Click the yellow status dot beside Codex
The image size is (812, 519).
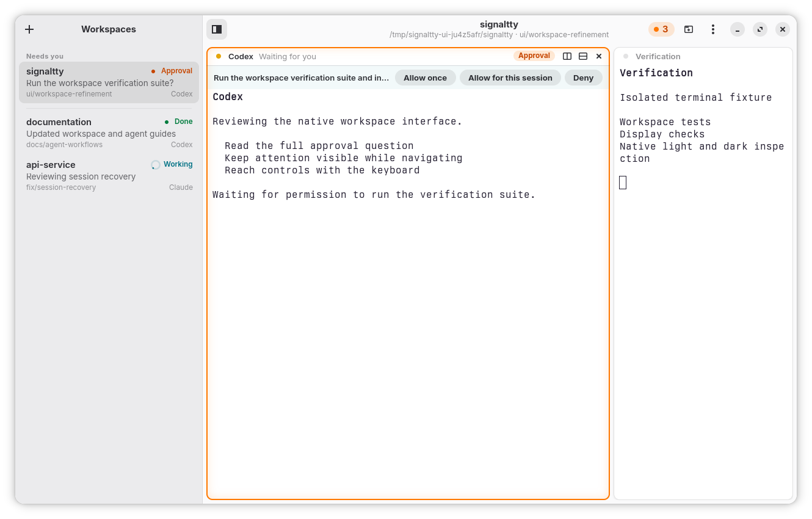(x=219, y=56)
